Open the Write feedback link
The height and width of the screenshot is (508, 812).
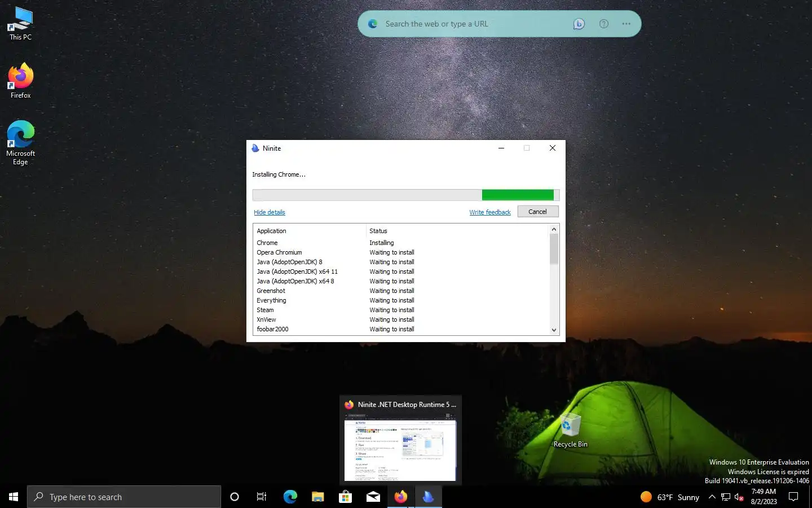point(490,212)
